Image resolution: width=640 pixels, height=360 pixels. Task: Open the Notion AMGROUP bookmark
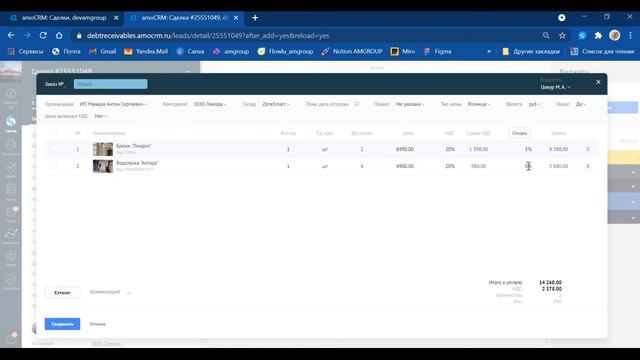tap(352, 51)
